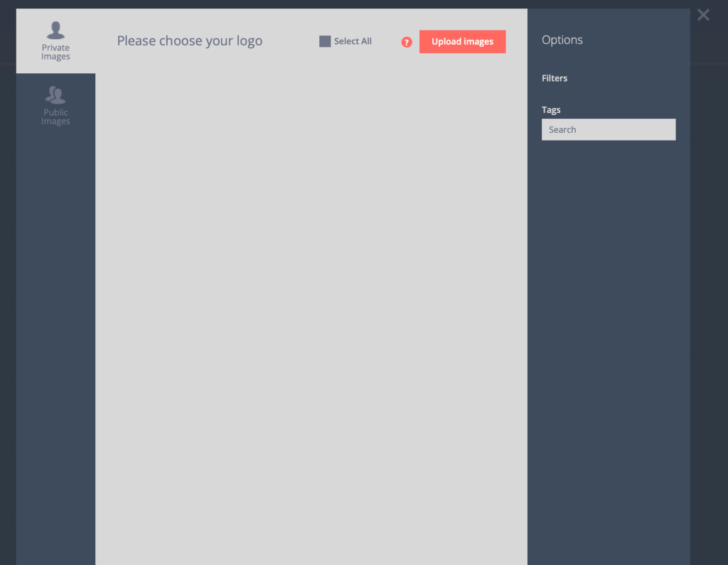The image size is (728, 565).
Task: Close the logo chooser dialog
Action: tap(703, 15)
